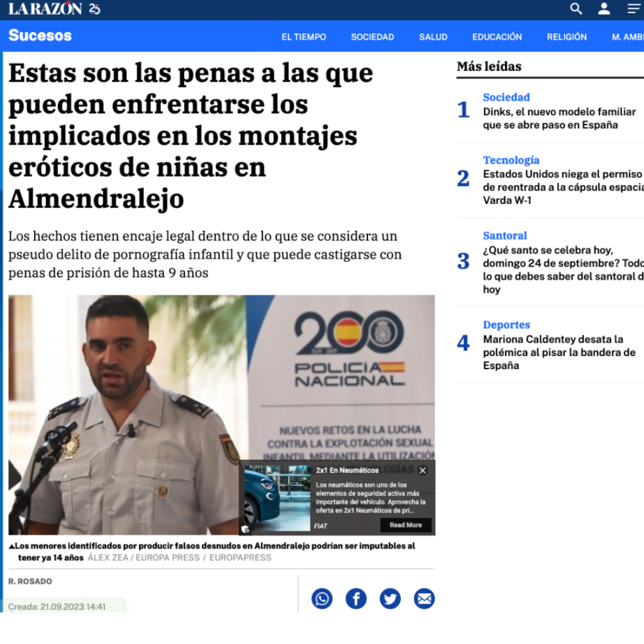
Task: Click the Policía Nacional article photo
Action: (221, 415)
